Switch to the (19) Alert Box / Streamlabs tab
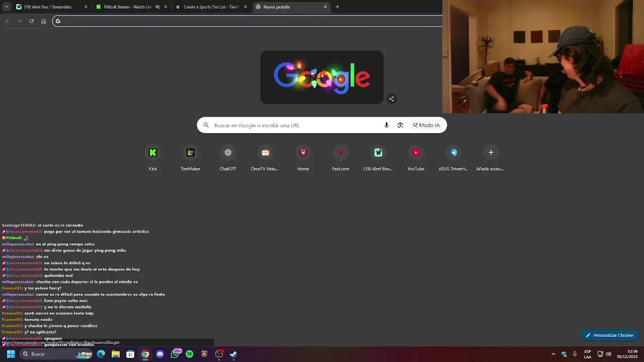Image resolution: width=644 pixels, height=362 pixels. (51, 7)
